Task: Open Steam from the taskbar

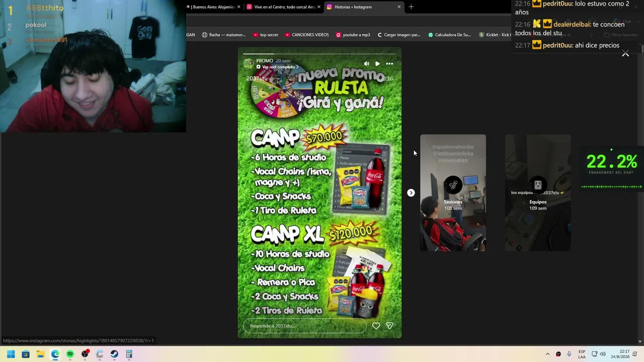Action: 114,354
